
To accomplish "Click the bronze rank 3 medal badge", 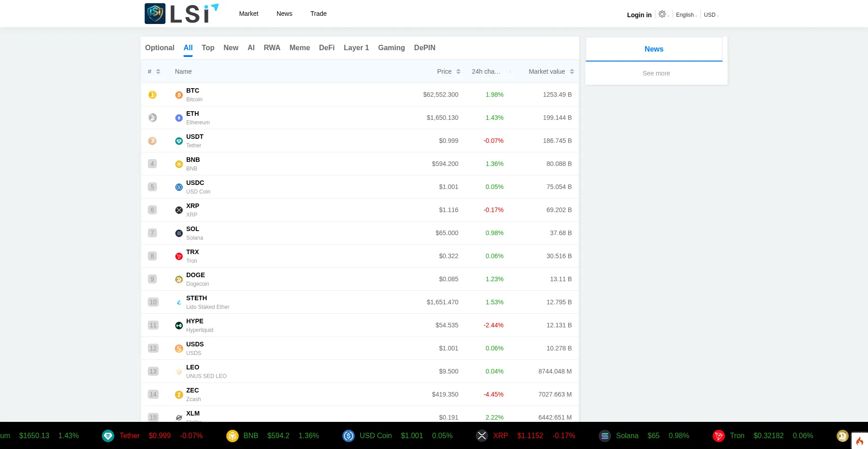I will click(x=152, y=141).
